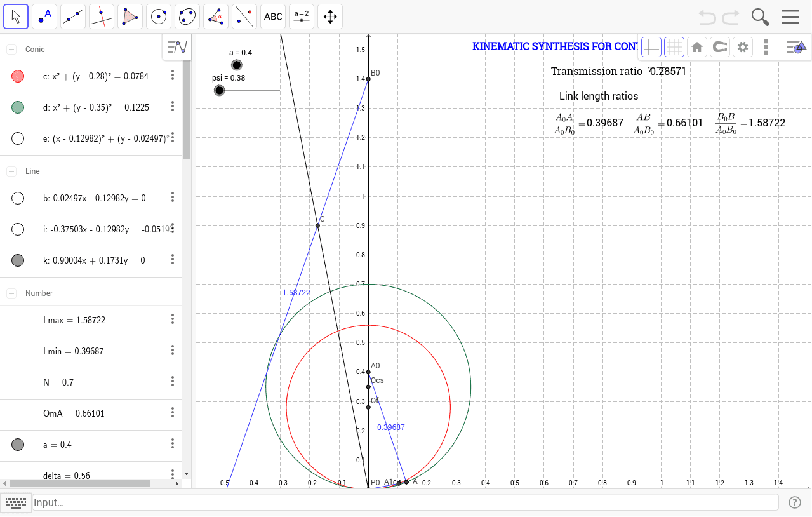The image size is (812, 517).
Task: Toggle axes display in style bar
Action: pyautogui.click(x=651, y=47)
